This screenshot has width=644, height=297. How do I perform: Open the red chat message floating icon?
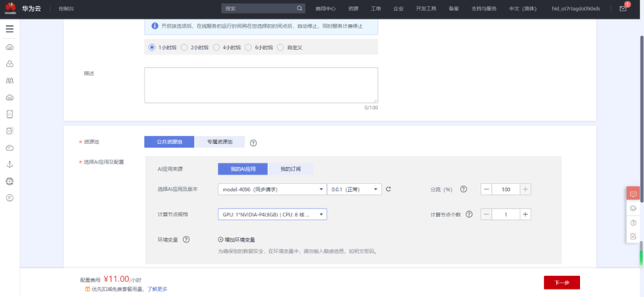[633, 194]
